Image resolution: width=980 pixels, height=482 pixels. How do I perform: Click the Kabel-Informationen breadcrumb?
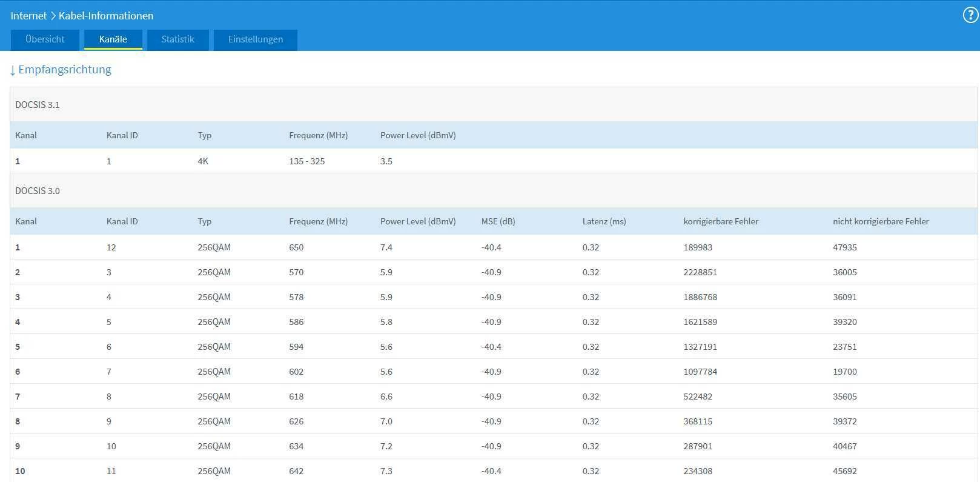click(x=106, y=16)
